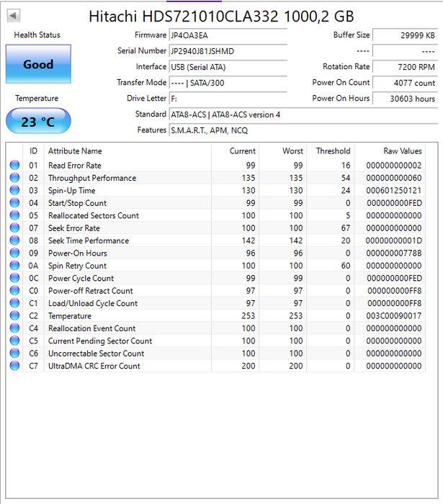Click the Good health status button

tap(38, 64)
